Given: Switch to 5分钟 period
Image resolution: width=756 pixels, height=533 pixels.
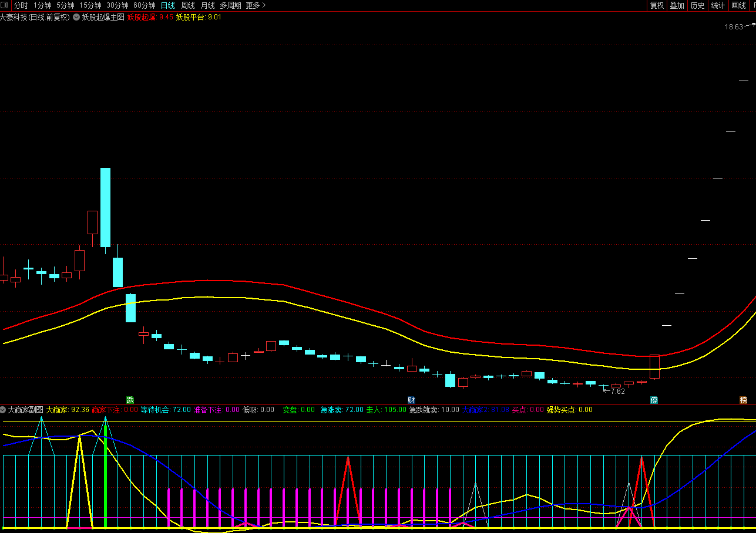Looking at the screenshot, I should (65, 5).
